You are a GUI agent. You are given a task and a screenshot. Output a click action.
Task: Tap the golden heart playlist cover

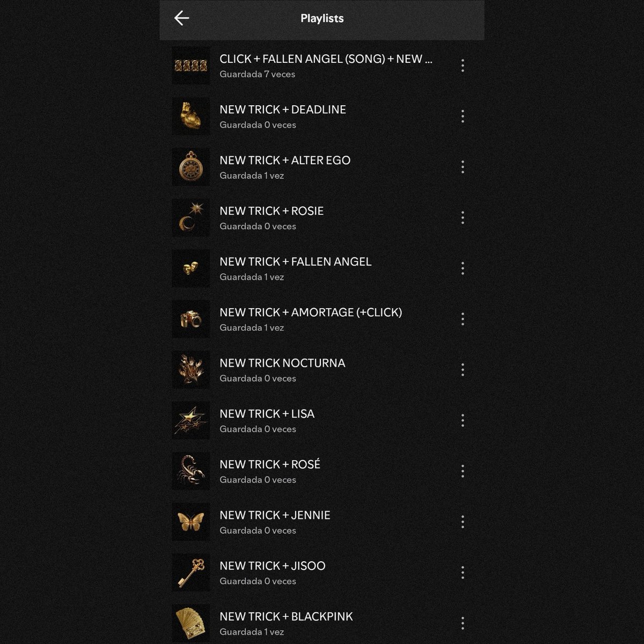click(x=191, y=116)
